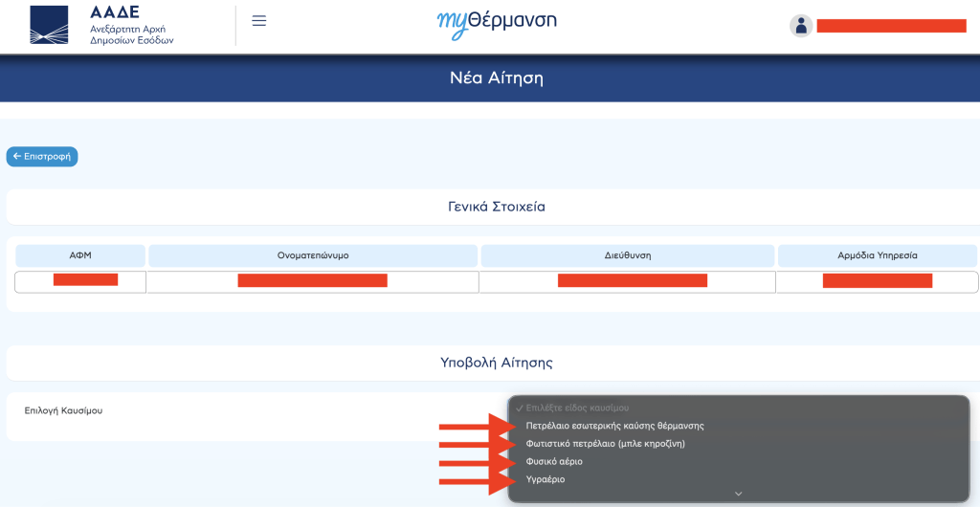The width and height of the screenshot is (980, 507).
Task: Click the redacted username beside the avatar
Action: pos(891,26)
